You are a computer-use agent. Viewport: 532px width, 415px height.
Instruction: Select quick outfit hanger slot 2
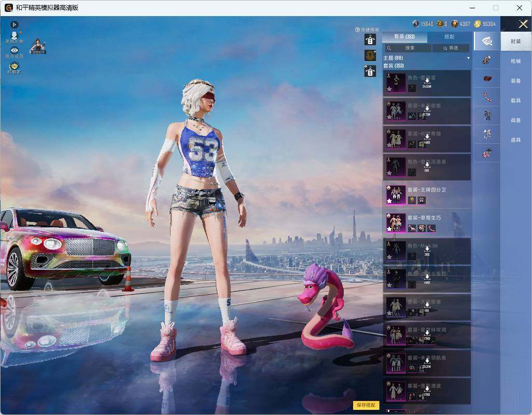(370, 40)
